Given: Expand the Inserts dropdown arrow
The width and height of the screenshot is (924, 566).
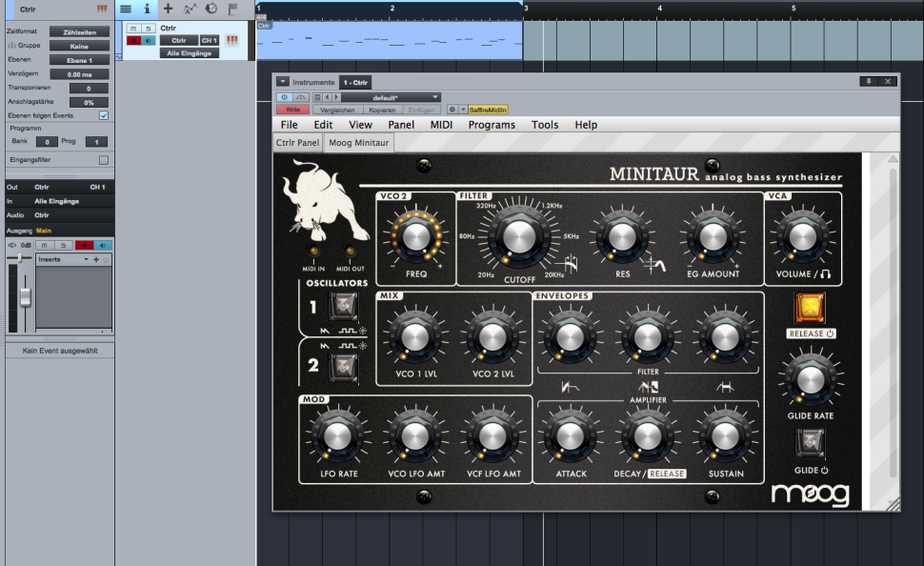Looking at the screenshot, I should [x=87, y=259].
